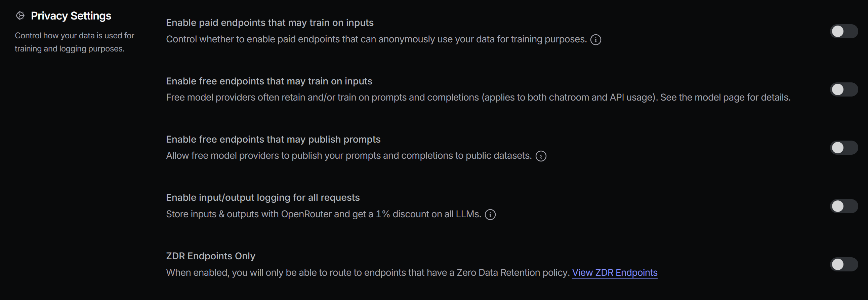Open the View ZDR Endpoints link
The image size is (868, 300).
(x=615, y=272)
